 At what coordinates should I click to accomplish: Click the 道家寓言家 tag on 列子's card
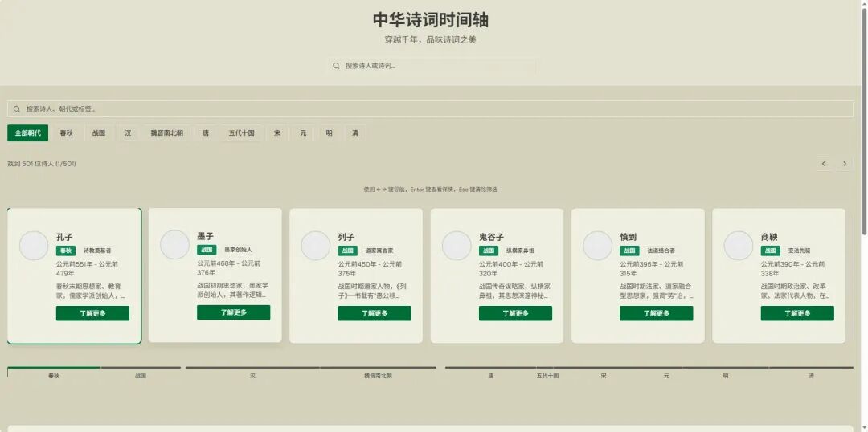(379, 251)
